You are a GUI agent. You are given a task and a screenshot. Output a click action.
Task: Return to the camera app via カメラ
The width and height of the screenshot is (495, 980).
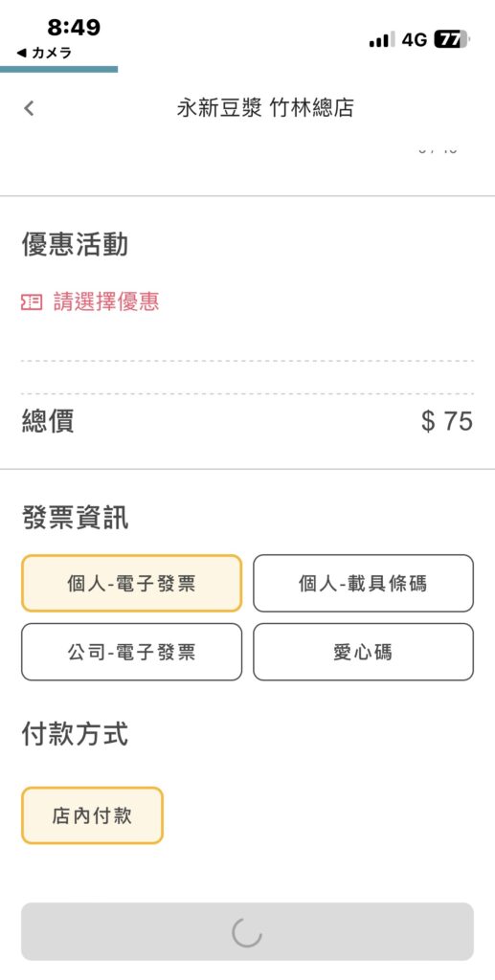(44, 54)
